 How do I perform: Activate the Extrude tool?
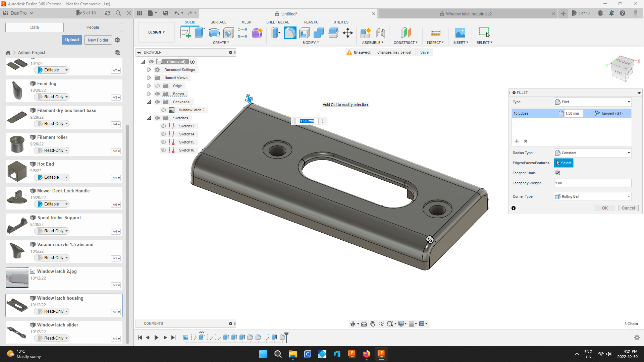200,33
